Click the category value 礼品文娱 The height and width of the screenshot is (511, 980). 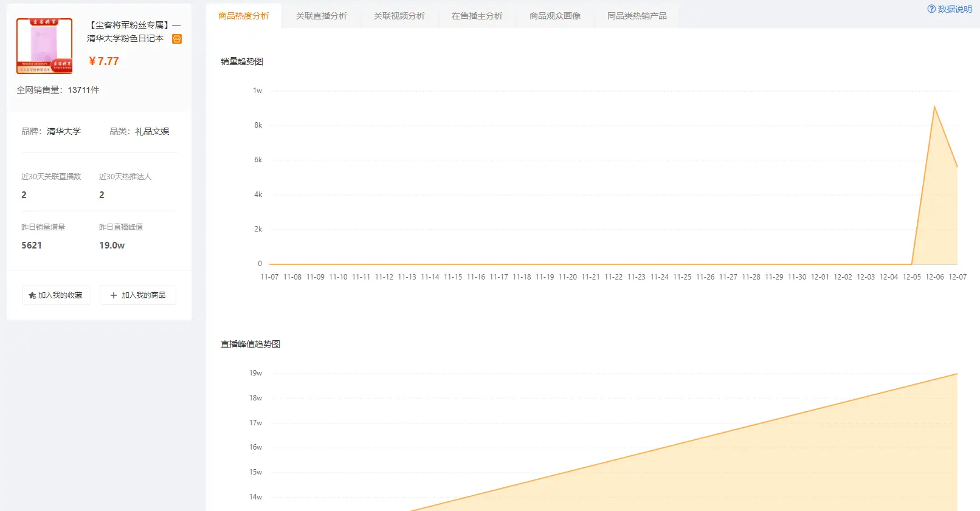point(152,131)
